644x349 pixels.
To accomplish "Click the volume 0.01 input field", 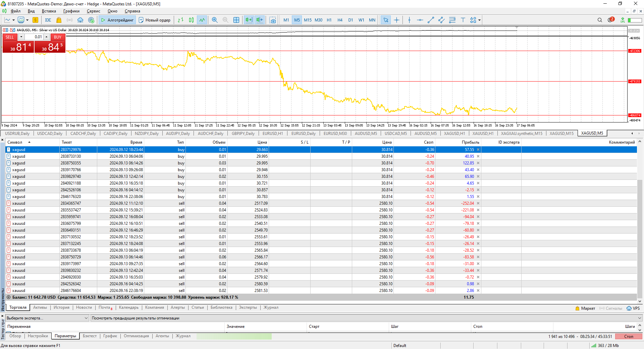I will point(34,37).
